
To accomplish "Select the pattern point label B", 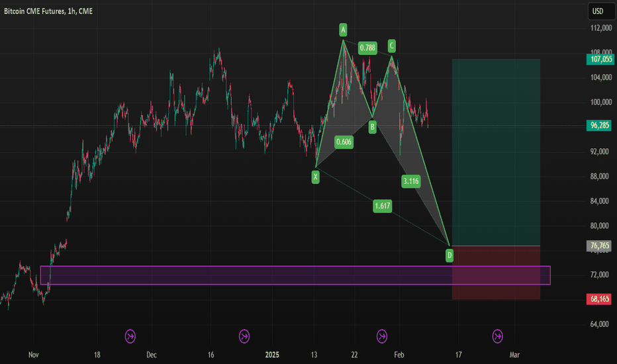I will (372, 127).
